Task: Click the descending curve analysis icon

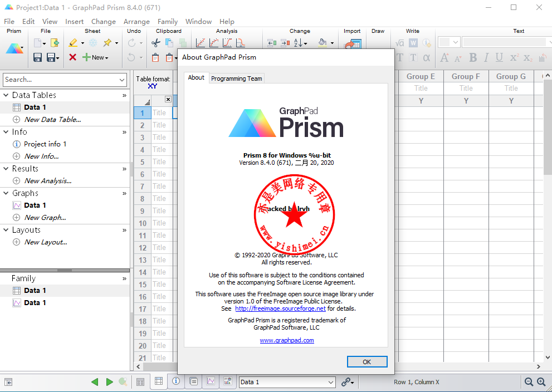Action: 241,43
